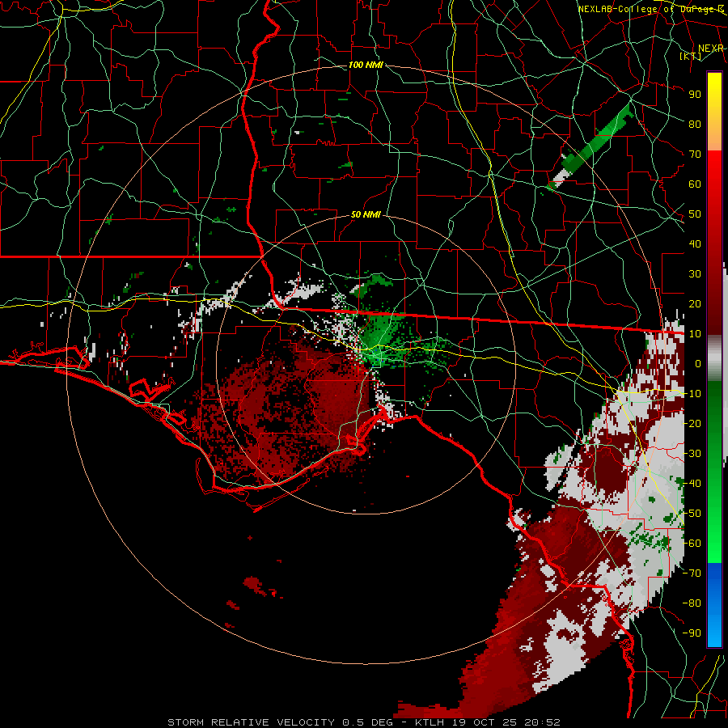Click the KT units label above scale
Viewport: 728px width, 728px height.
691,57
